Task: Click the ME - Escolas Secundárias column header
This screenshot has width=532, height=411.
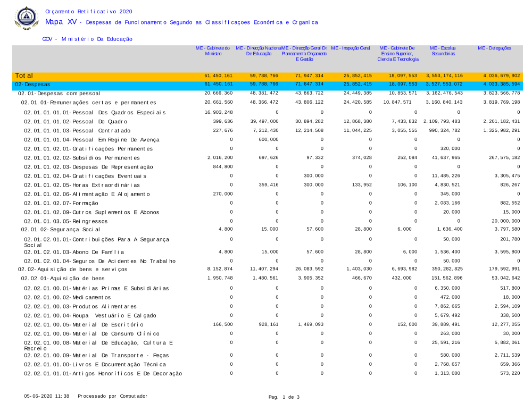Action: click(x=443, y=51)
